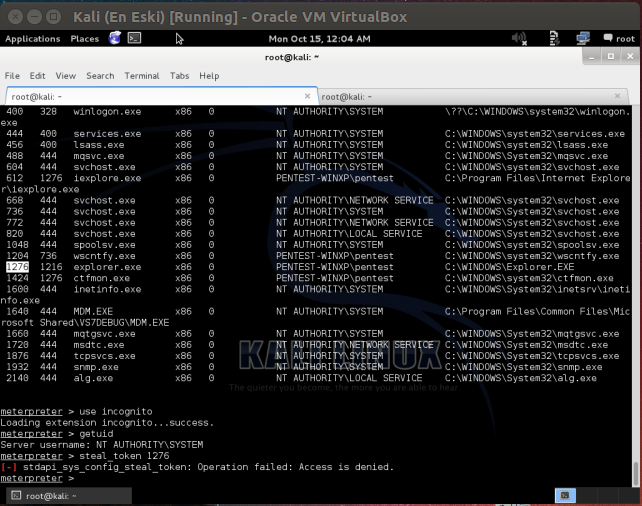Click alg.exe process name
Screen dimensions: 642x506
click(93, 378)
